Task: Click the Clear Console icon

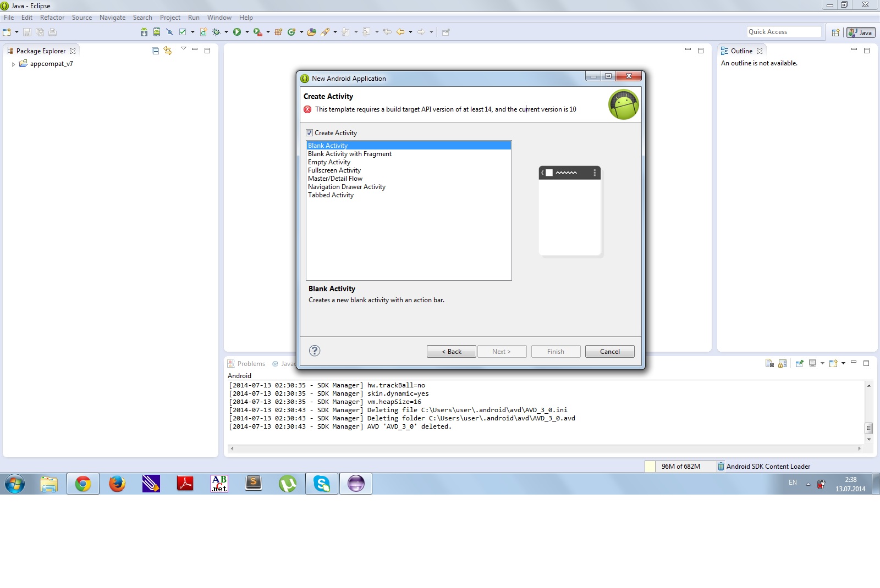Action: (769, 363)
